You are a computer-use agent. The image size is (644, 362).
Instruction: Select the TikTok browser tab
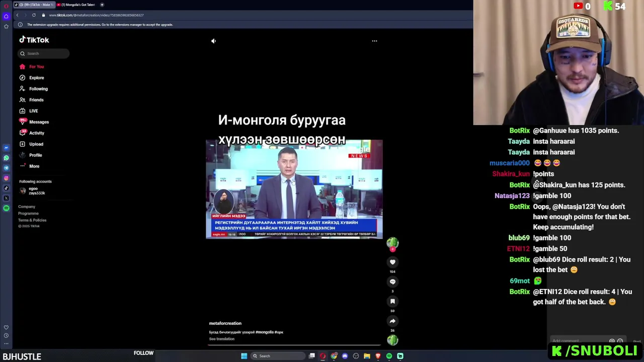(34, 5)
